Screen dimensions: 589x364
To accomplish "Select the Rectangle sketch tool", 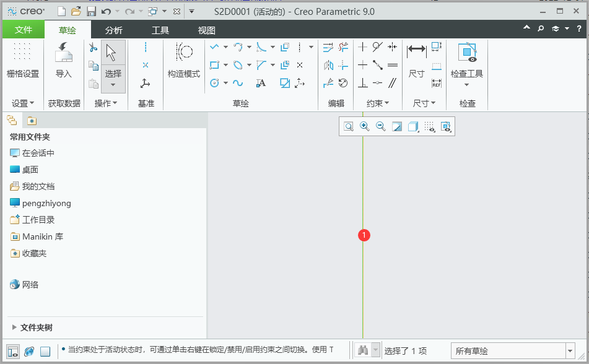I will coord(215,65).
